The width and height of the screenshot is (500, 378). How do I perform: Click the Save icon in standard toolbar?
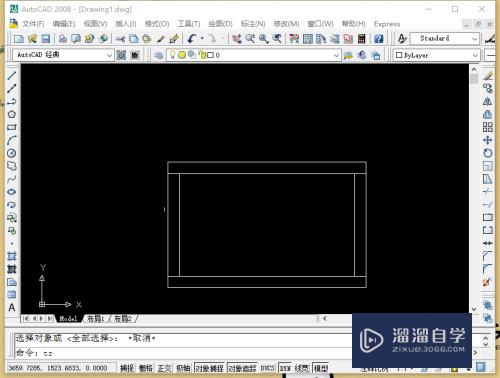pyautogui.click(x=45, y=39)
